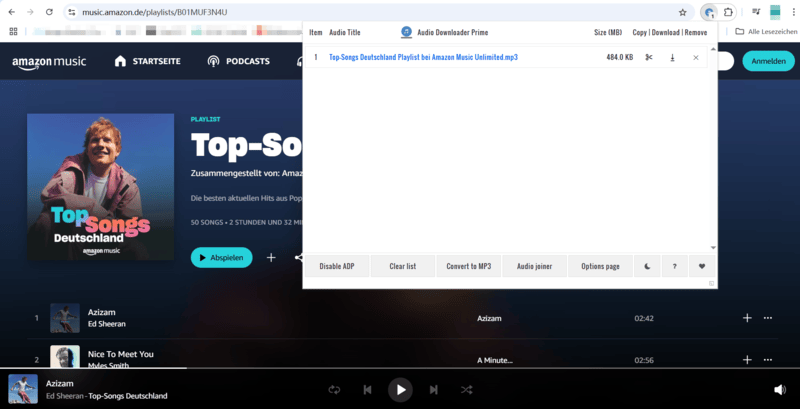Viewport: 800px width, 409px height.
Task: Open the browser apps grid icon
Action: (x=13, y=32)
